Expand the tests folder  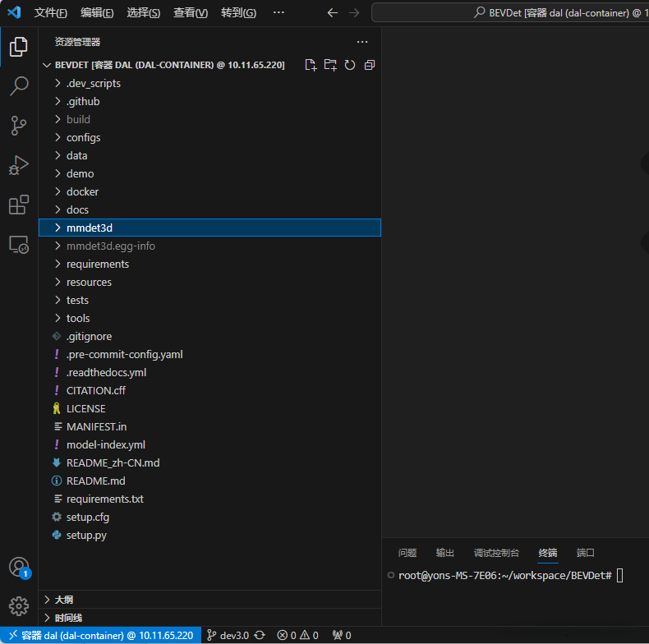click(x=209, y=300)
